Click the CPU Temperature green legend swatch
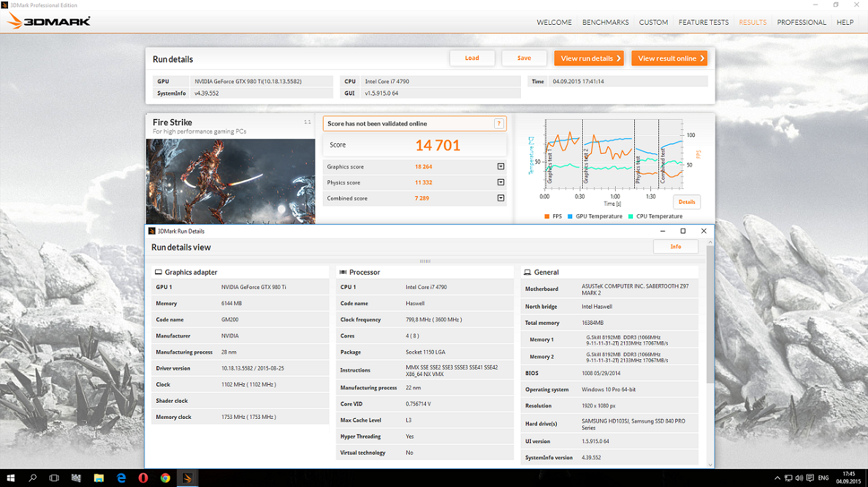The height and width of the screenshot is (487, 868). click(x=631, y=216)
